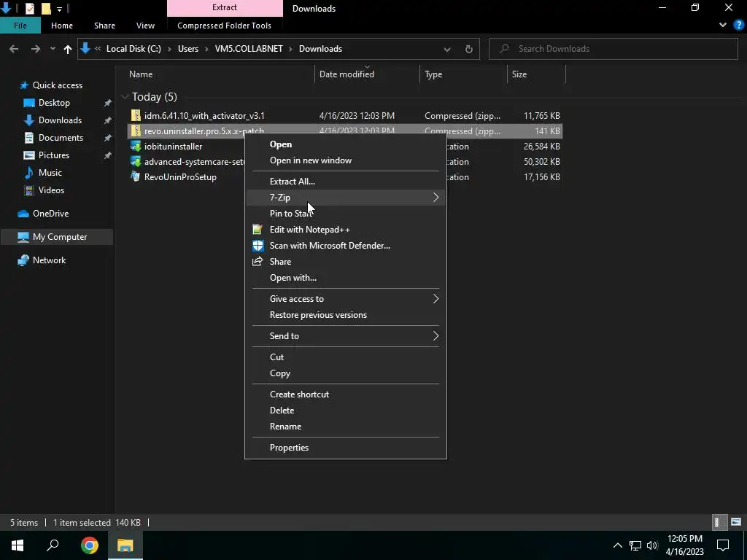Switch to the View ribbon tab
This screenshot has height=560, width=747.
(x=145, y=26)
